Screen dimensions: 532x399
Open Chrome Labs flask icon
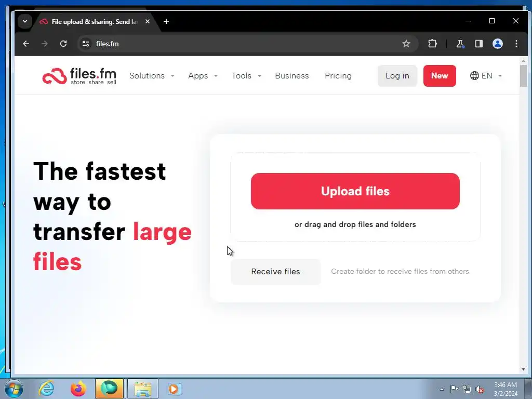click(460, 44)
